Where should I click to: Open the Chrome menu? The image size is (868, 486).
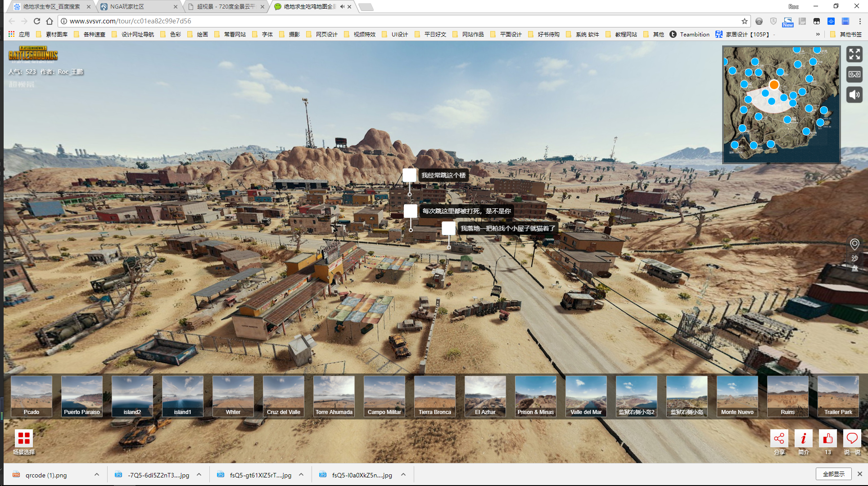click(860, 21)
